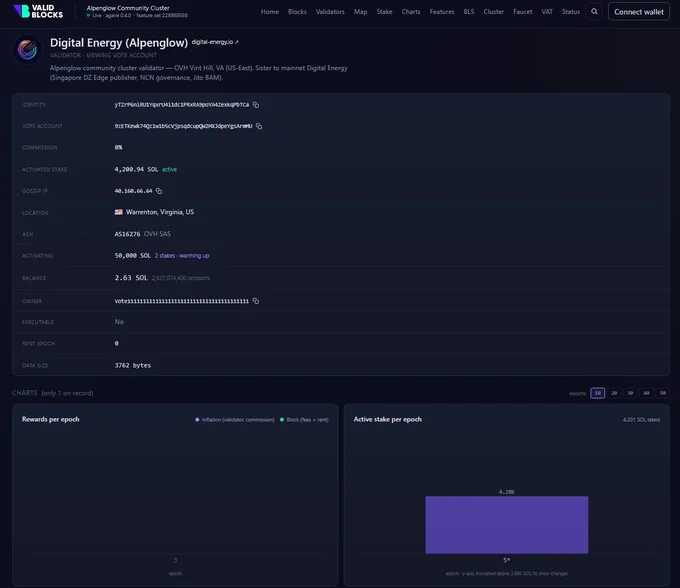Select the identity address text
The height and width of the screenshot is (588, 680).
tap(182, 105)
